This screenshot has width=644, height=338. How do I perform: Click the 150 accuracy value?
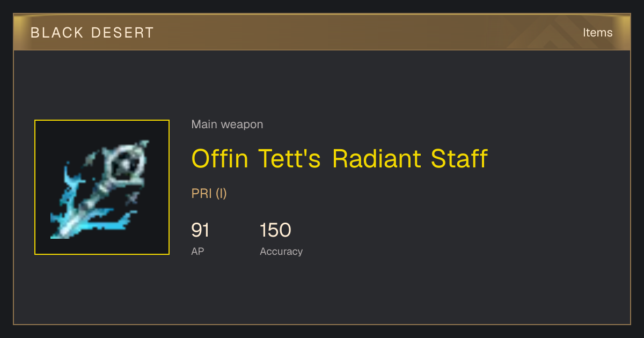pyautogui.click(x=275, y=230)
